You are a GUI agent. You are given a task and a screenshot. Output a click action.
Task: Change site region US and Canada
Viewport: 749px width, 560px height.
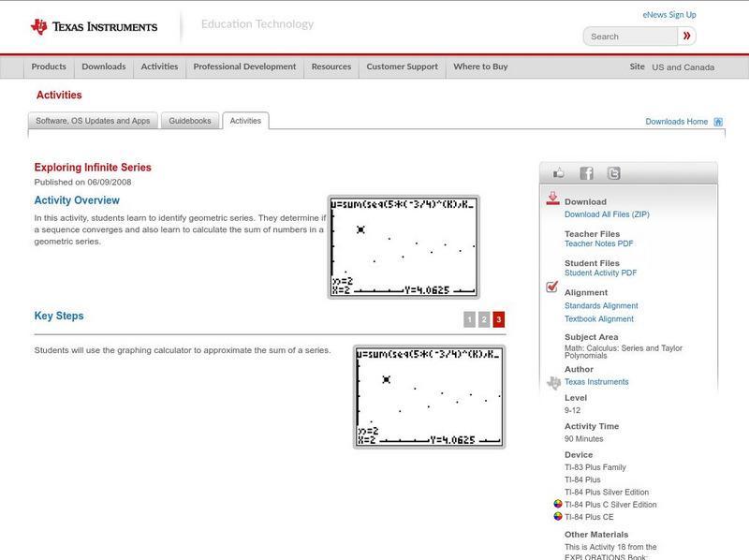tap(683, 67)
